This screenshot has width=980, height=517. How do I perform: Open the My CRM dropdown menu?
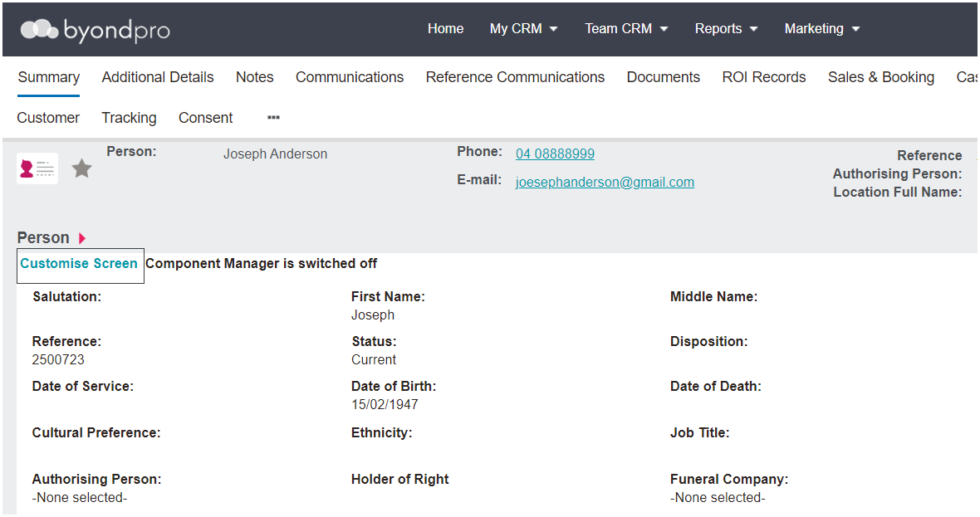click(x=524, y=29)
